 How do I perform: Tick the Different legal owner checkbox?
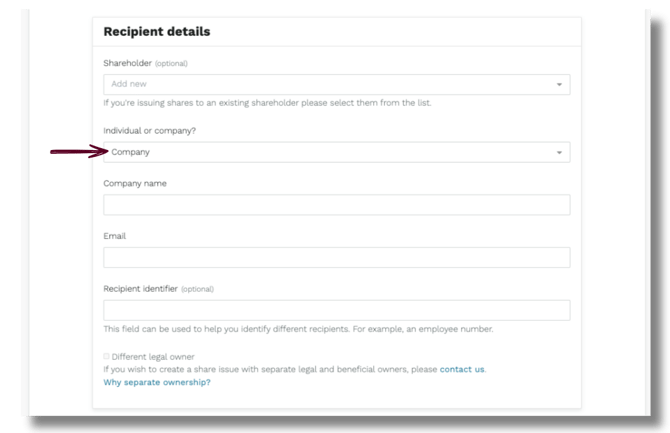(x=107, y=356)
